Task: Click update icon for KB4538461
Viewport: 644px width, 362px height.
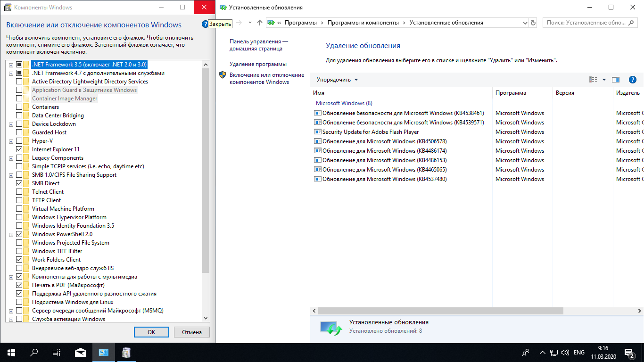Action: [317, 113]
